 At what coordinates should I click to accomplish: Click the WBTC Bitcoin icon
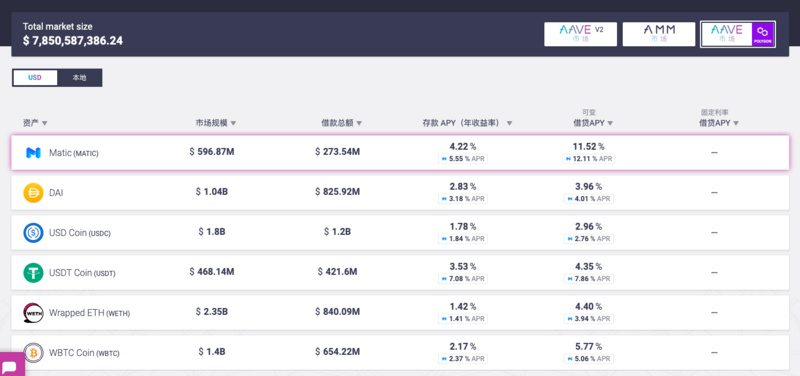[x=33, y=353]
